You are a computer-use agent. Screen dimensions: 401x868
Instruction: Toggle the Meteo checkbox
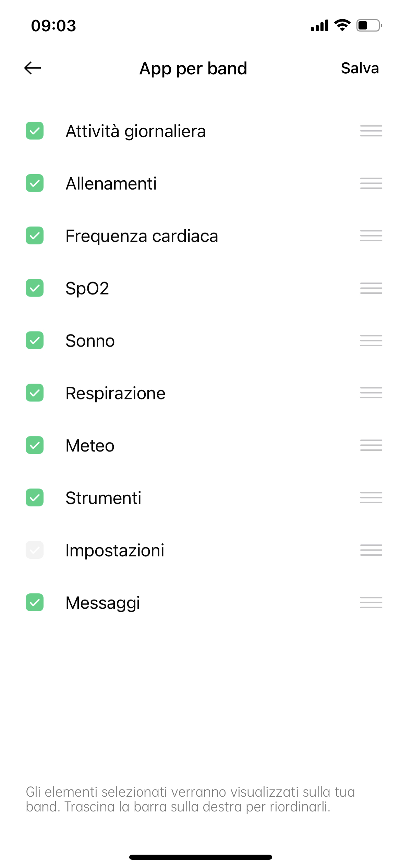point(35,445)
